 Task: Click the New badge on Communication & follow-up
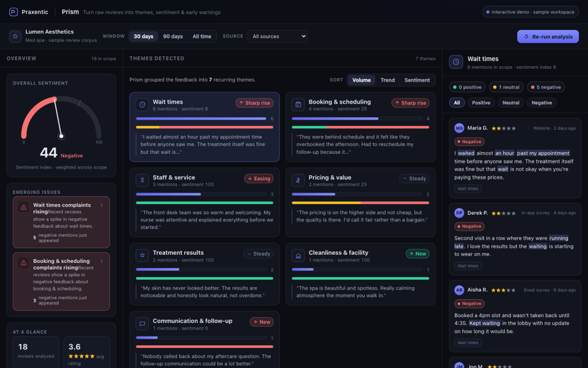point(262,323)
